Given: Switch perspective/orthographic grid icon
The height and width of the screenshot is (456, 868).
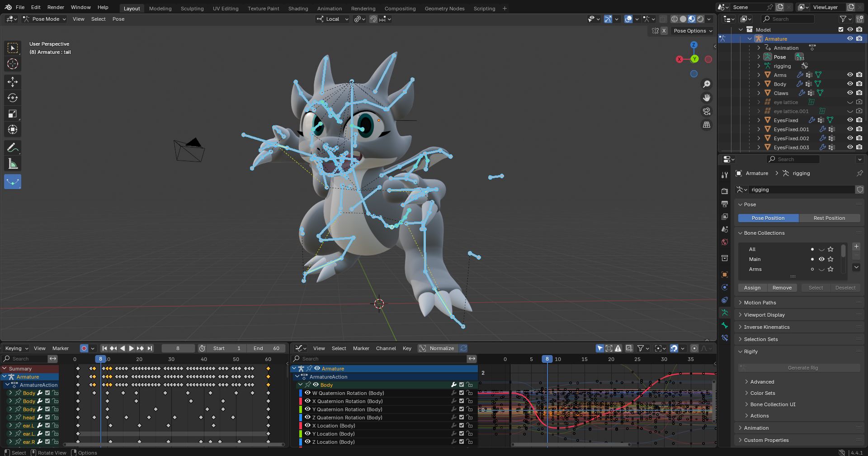Looking at the screenshot, I should coord(707,125).
